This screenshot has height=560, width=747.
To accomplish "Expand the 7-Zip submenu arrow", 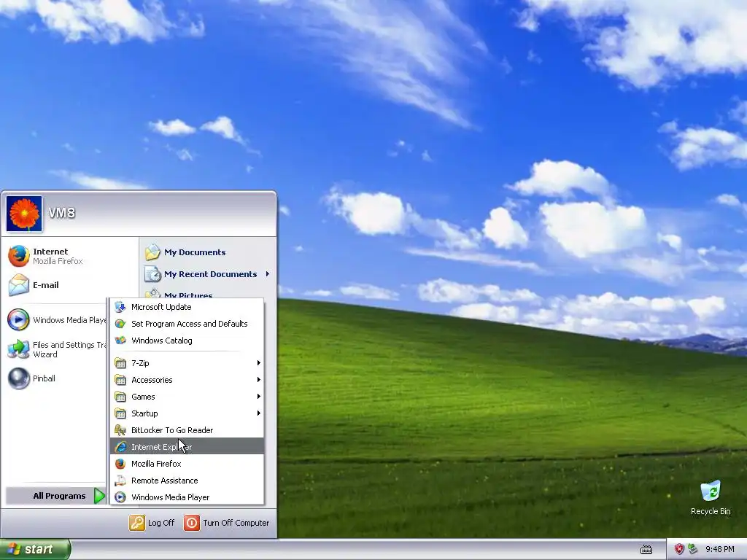I will coord(259,363).
